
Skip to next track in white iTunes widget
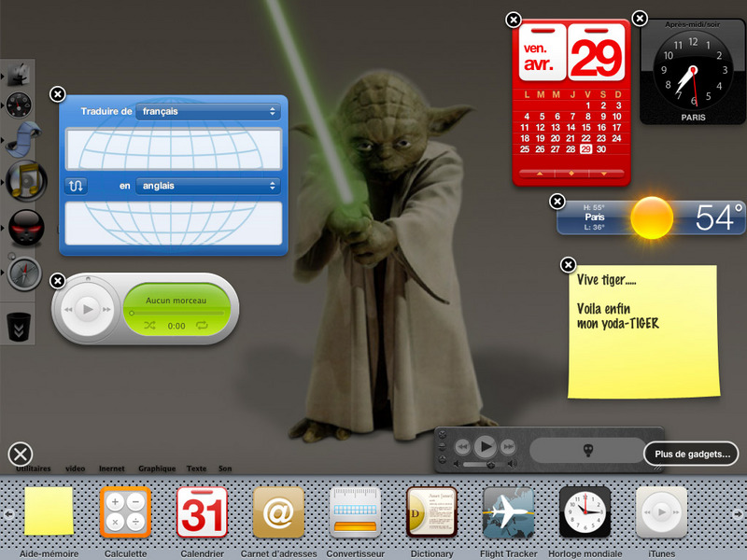tap(106, 310)
